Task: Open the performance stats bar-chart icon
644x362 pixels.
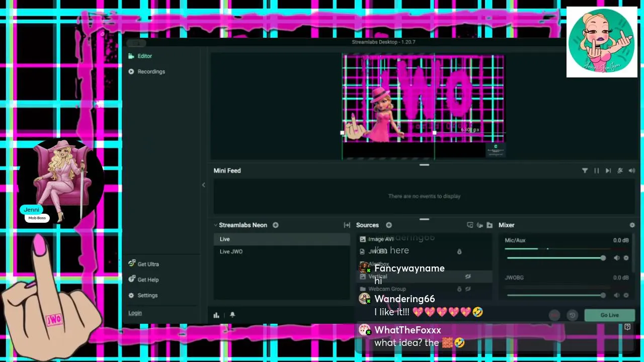Action: [216, 315]
